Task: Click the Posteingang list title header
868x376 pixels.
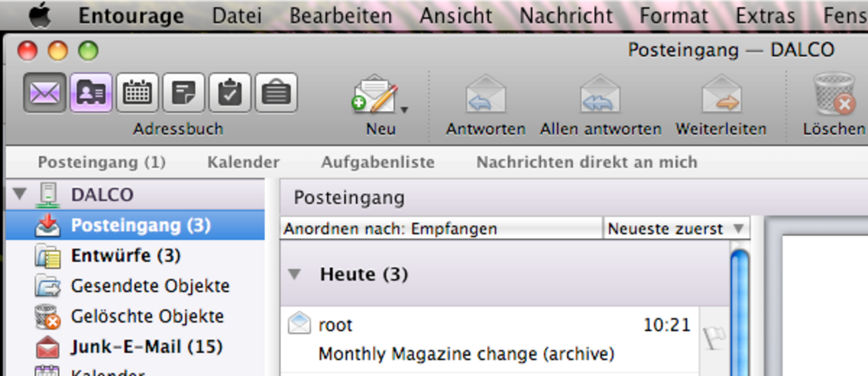Action: pos(573,198)
